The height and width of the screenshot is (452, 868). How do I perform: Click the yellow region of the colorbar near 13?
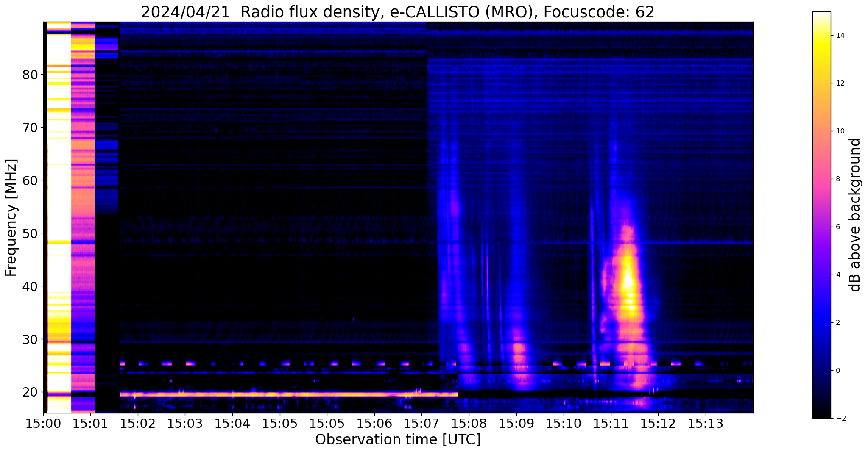(821, 59)
